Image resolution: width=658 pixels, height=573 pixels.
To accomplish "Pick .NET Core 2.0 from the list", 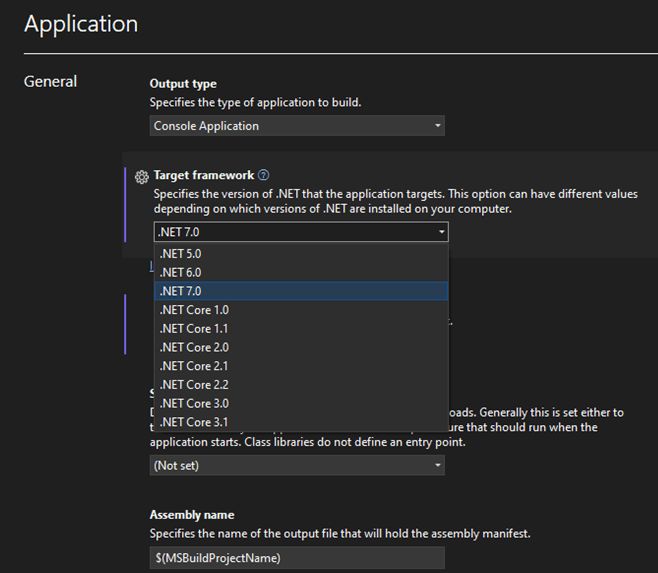I will click(301, 347).
